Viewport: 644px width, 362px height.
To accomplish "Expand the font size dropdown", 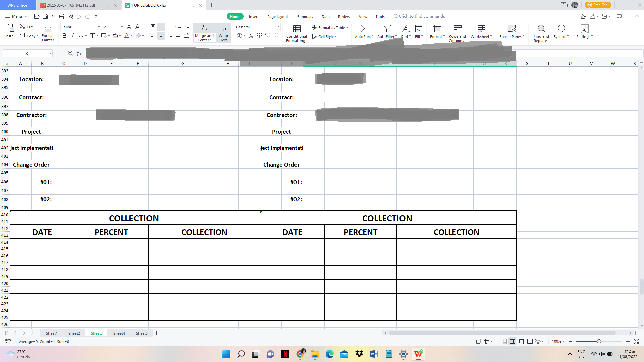I will click(122, 27).
